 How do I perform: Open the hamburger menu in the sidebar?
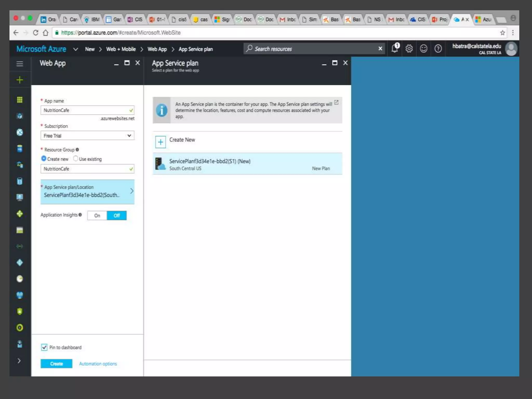(20, 64)
